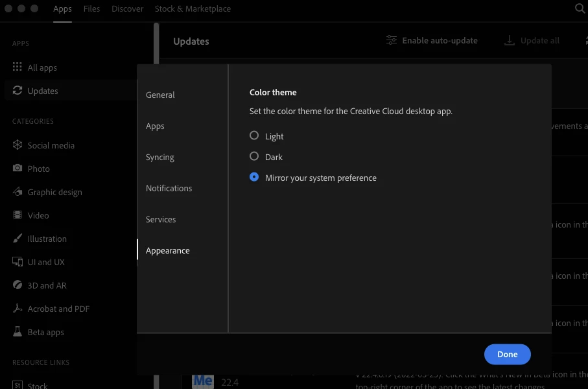Image resolution: width=588 pixels, height=389 pixels.
Task: Open the General preferences section
Action: [160, 95]
